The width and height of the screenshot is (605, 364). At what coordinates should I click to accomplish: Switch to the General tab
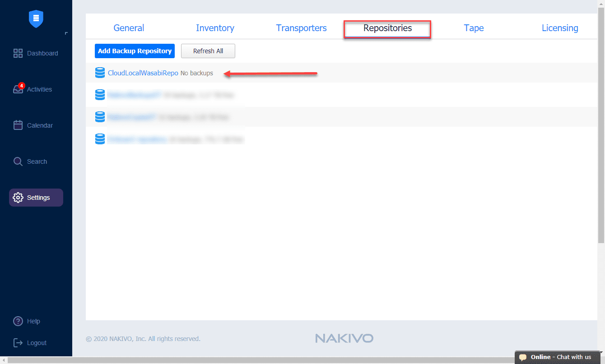click(129, 28)
